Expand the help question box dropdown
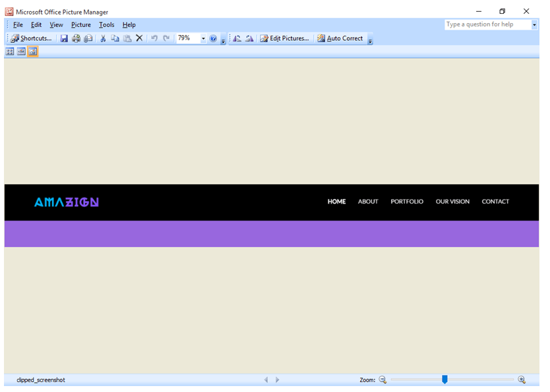Screen dimensions: 550x392 pos(534,24)
